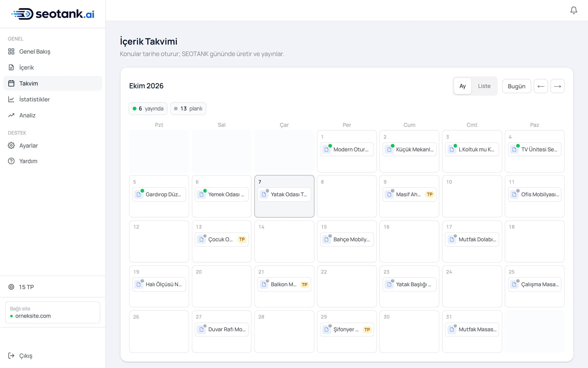Click the seotank.ai logo

click(x=53, y=14)
